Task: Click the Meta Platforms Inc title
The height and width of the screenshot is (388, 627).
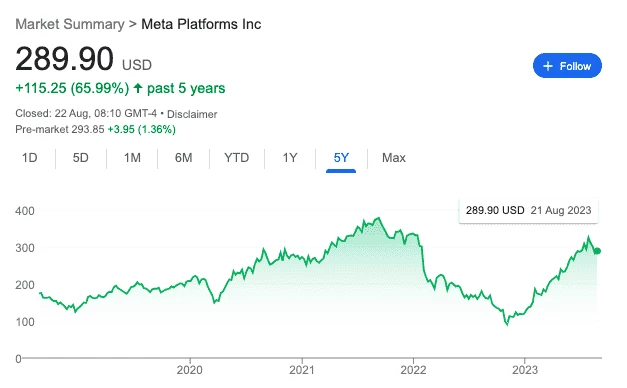Action: [201, 24]
